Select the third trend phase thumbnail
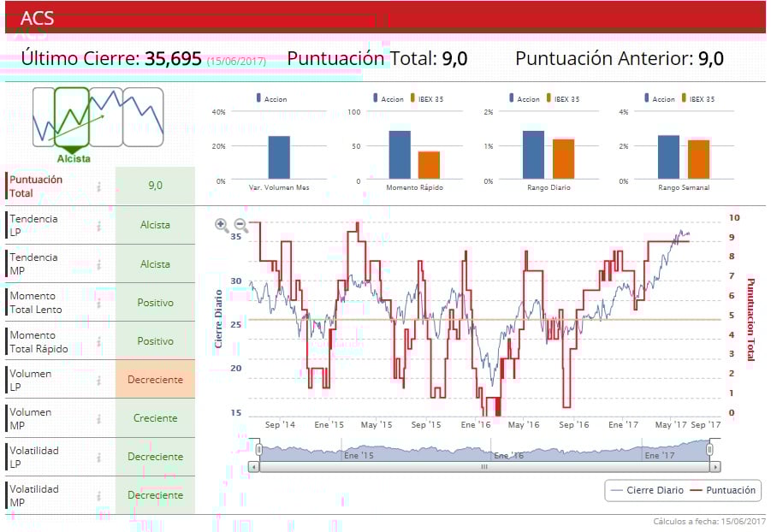Viewport: 771px width, 532px height. [x=106, y=117]
